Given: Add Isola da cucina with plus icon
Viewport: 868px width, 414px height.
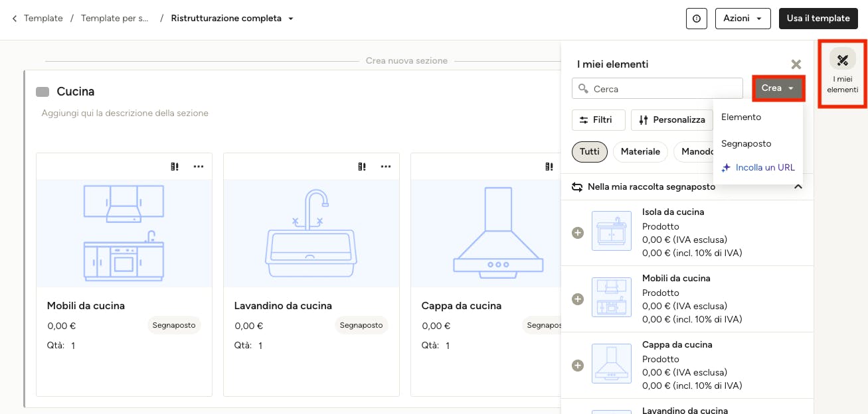Looking at the screenshot, I should pyautogui.click(x=578, y=233).
